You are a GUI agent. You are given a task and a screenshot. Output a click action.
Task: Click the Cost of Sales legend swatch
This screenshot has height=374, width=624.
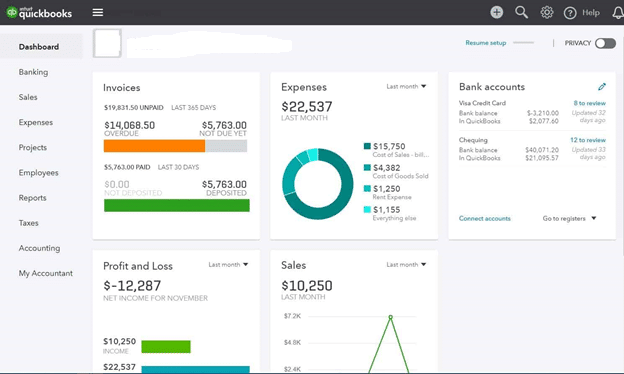tap(367, 146)
